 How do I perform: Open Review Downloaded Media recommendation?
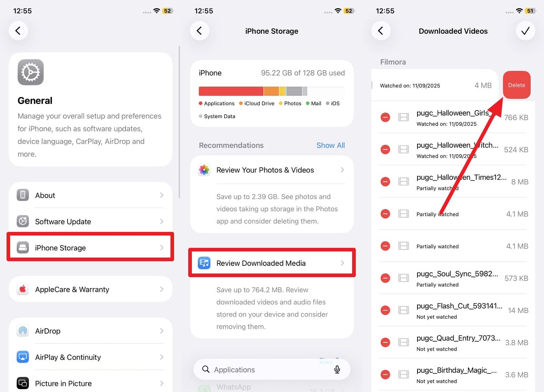pyautogui.click(x=272, y=263)
